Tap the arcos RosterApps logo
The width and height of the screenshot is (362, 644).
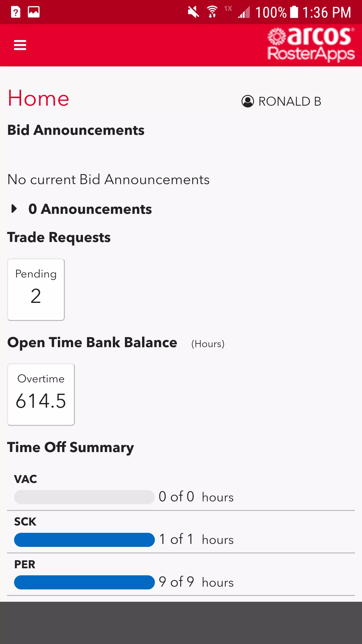coord(311,44)
